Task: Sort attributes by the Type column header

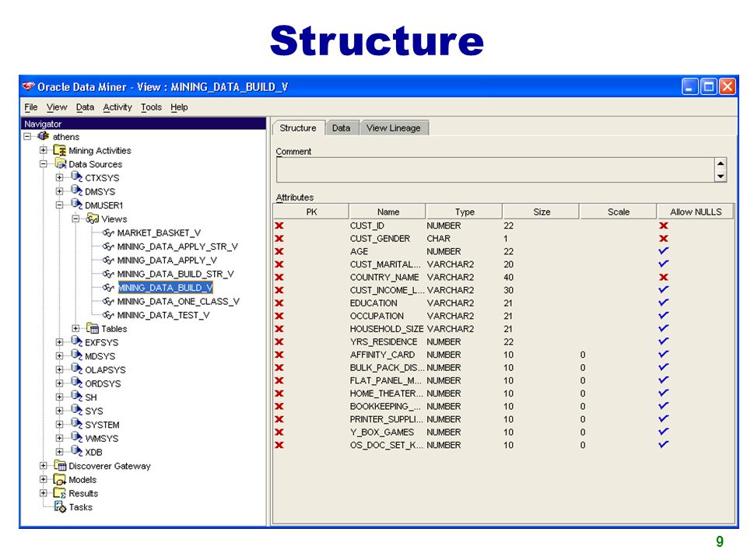Action: point(464,212)
